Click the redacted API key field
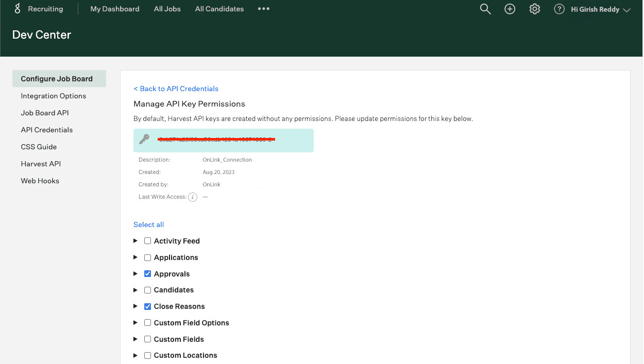This screenshot has height=364, width=644. 216,140
